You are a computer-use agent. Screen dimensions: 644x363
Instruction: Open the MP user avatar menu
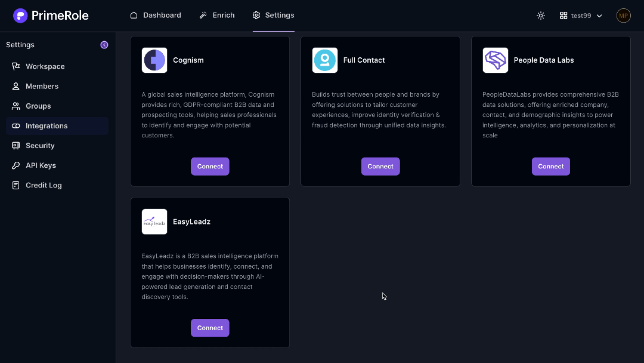624,16
